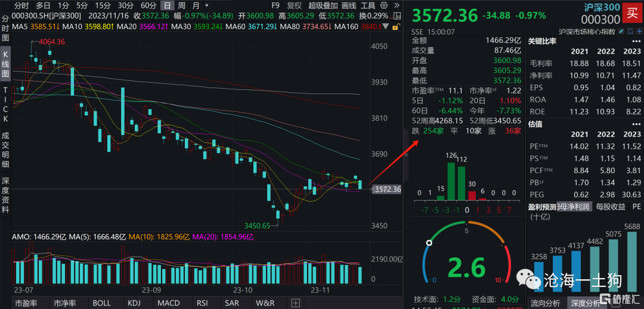
Task: Open 深度资料 in left sidebar
Action: tap(5, 195)
